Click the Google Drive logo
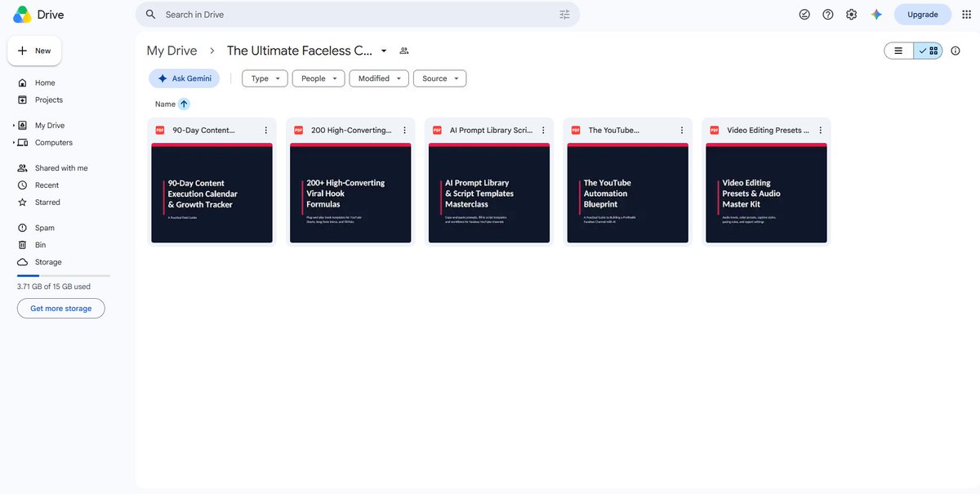This screenshot has height=494, width=980. [22, 14]
